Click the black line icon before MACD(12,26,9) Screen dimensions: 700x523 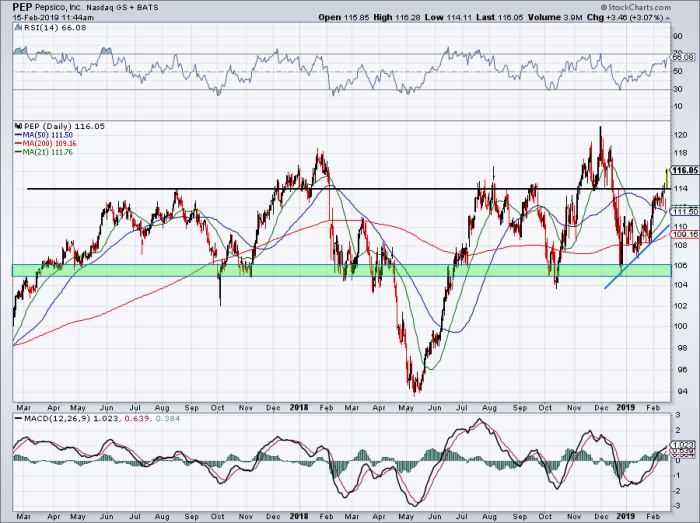[18, 419]
